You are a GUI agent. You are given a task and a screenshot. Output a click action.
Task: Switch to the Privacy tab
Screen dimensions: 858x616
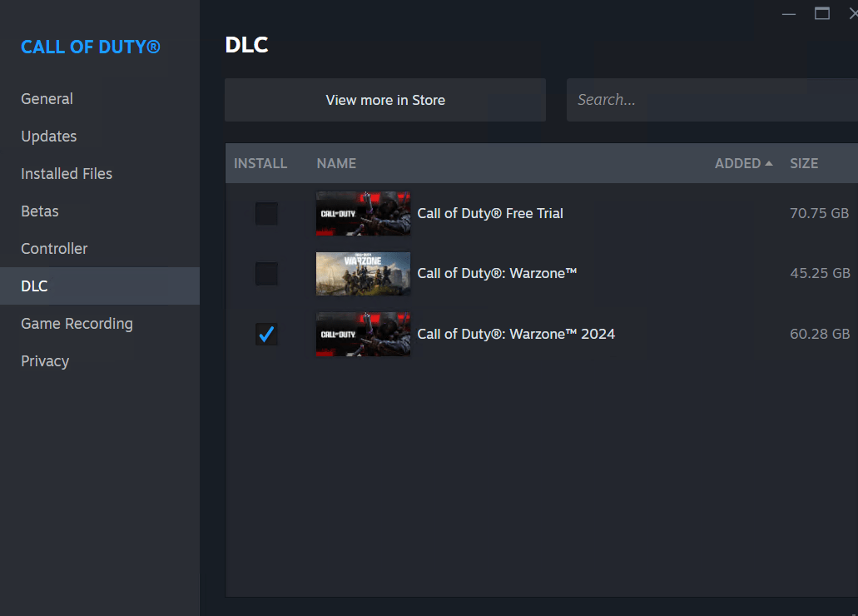pyautogui.click(x=100, y=360)
